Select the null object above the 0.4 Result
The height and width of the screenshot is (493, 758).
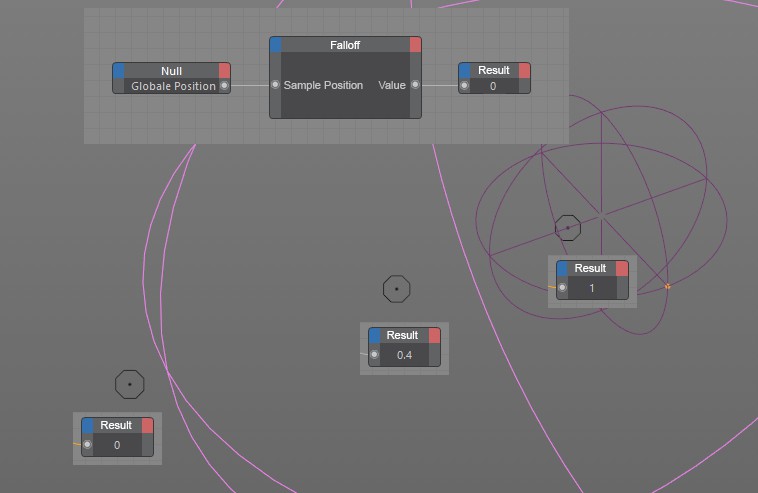click(397, 289)
